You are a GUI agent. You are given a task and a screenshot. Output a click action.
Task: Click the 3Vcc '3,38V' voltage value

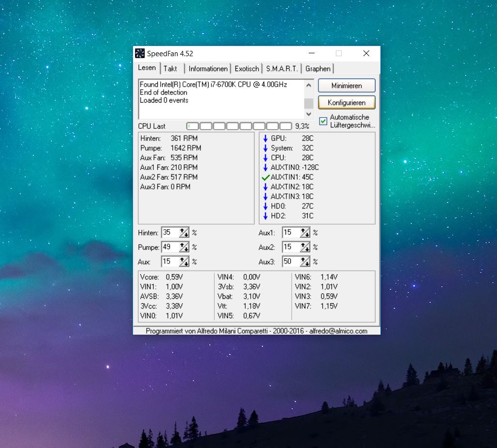174,306
